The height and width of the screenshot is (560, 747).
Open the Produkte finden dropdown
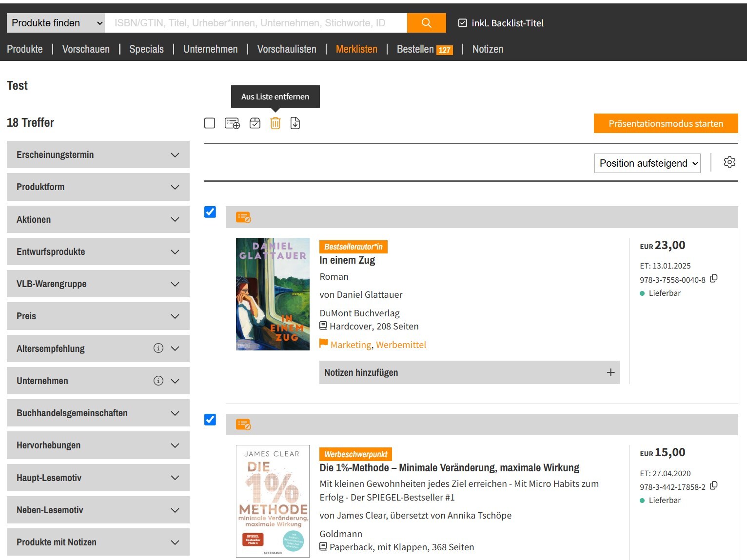[56, 23]
